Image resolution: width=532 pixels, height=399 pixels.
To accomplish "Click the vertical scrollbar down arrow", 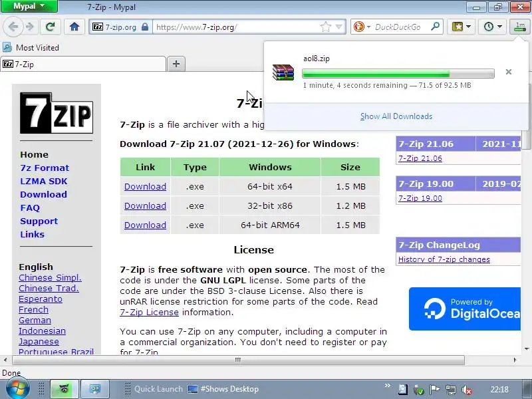I will tap(527, 348).
